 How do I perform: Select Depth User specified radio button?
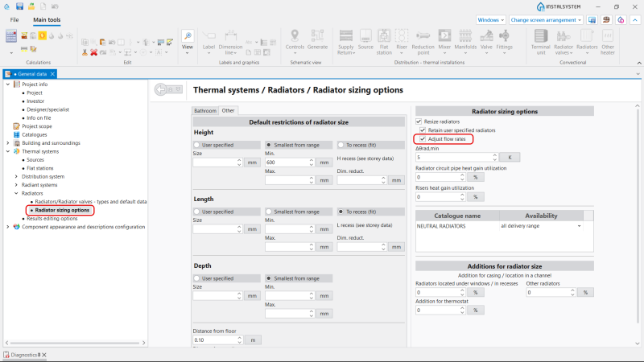point(196,278)
